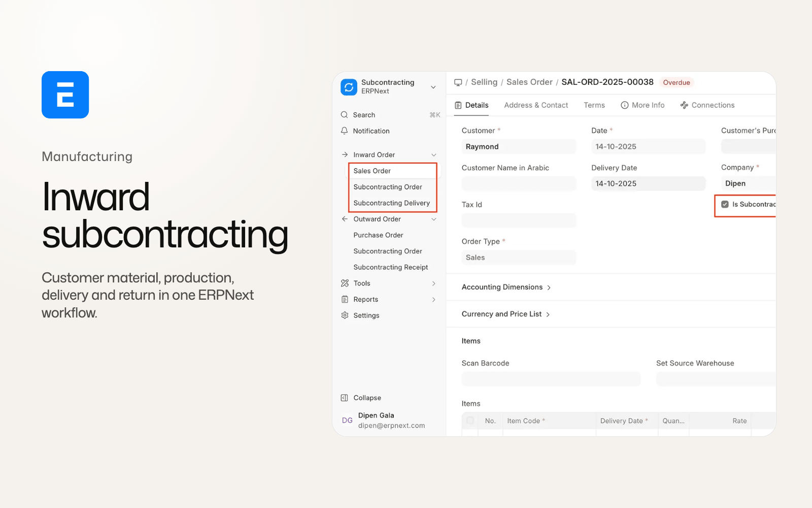
Task: Click the Collapse sidebar button
Action: coord(361,398)
